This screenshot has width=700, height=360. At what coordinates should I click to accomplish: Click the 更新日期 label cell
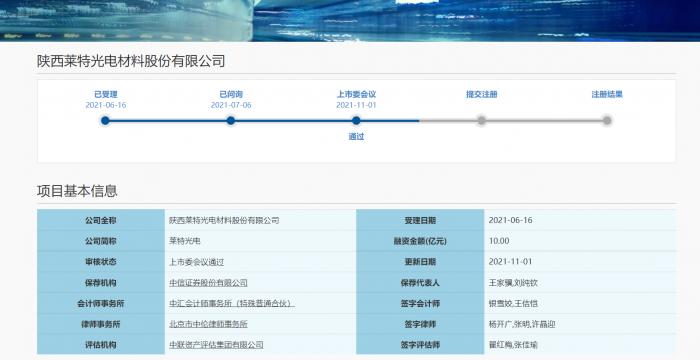coord(420,261)
